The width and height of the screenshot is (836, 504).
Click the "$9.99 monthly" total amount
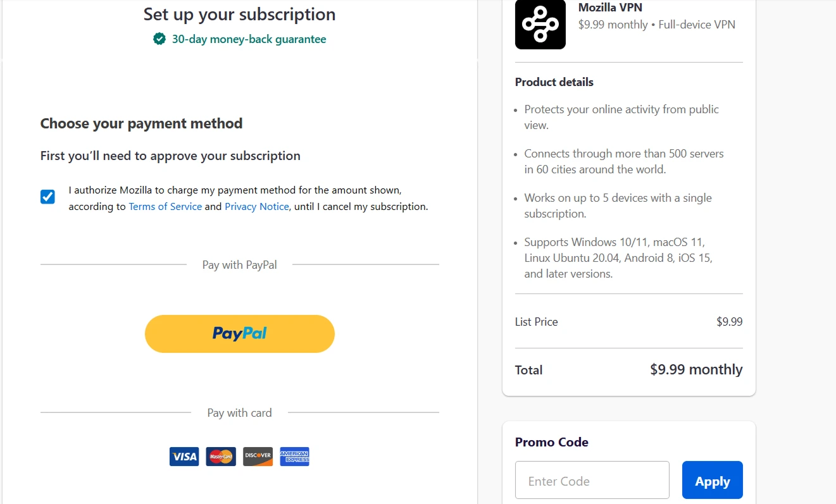point(696,369)
